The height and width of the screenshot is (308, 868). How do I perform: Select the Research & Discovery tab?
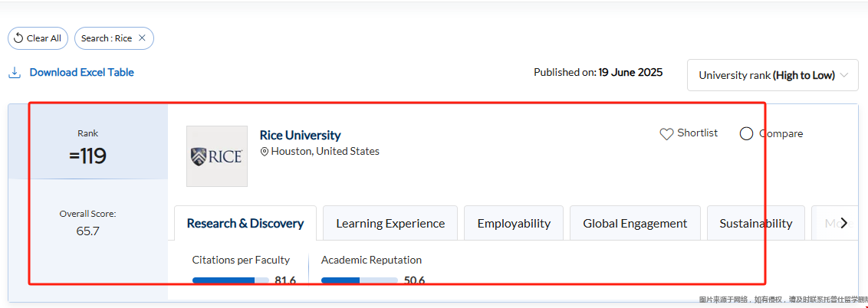click(245, 224)
